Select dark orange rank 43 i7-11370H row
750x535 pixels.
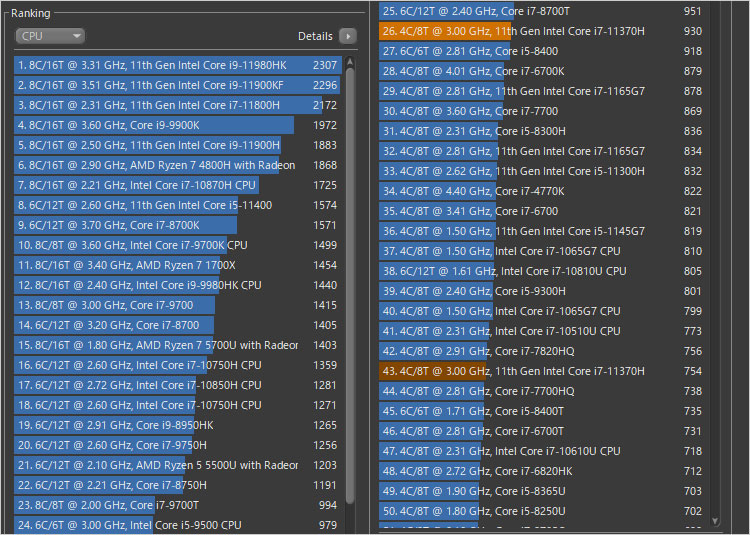click(x=543, y=371)
